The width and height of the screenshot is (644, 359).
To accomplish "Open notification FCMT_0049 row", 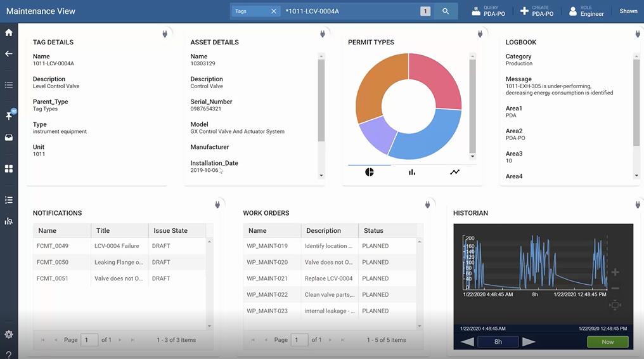I will point(119,245).
